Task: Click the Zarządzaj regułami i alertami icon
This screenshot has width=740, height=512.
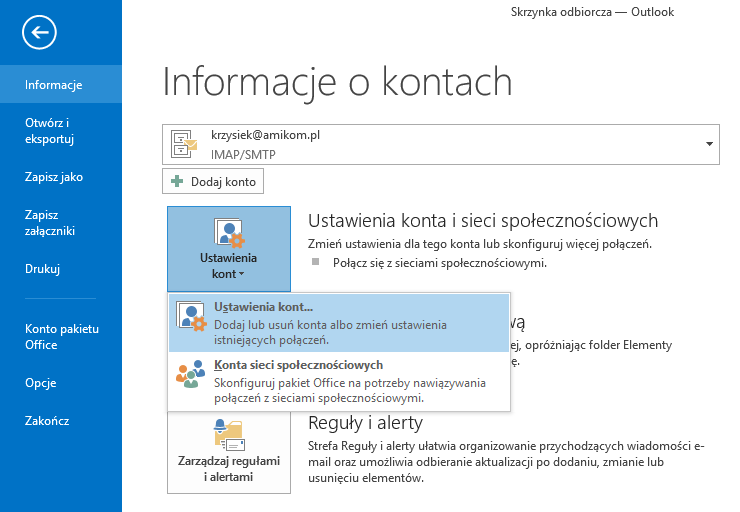Action: [229, 435]
